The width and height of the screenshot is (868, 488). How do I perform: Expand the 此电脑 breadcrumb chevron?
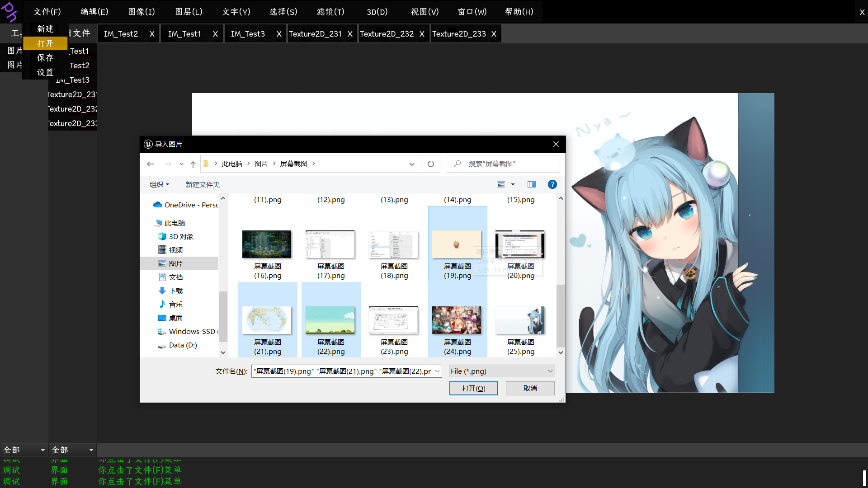point(248,164)
